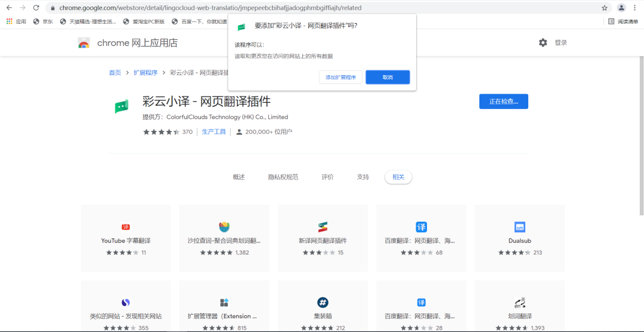Switch to the 概述 tab
This screenshot has height=332, width=644.
(239, 177)
